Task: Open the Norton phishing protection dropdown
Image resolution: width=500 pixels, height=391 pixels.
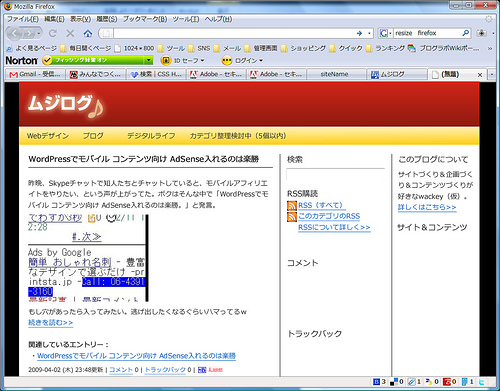Action: tap(148, 60)
